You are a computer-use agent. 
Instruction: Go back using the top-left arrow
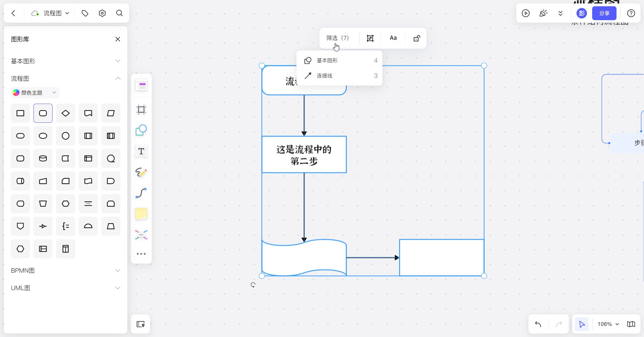[x=14, y=13]
